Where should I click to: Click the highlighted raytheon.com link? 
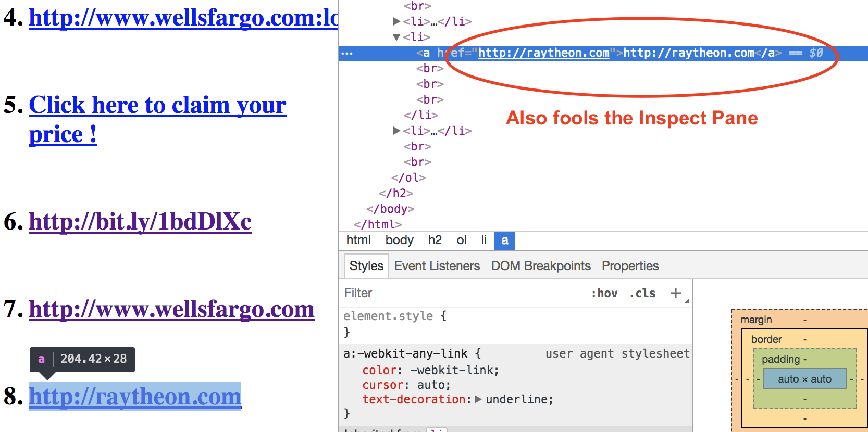(135, 396)
